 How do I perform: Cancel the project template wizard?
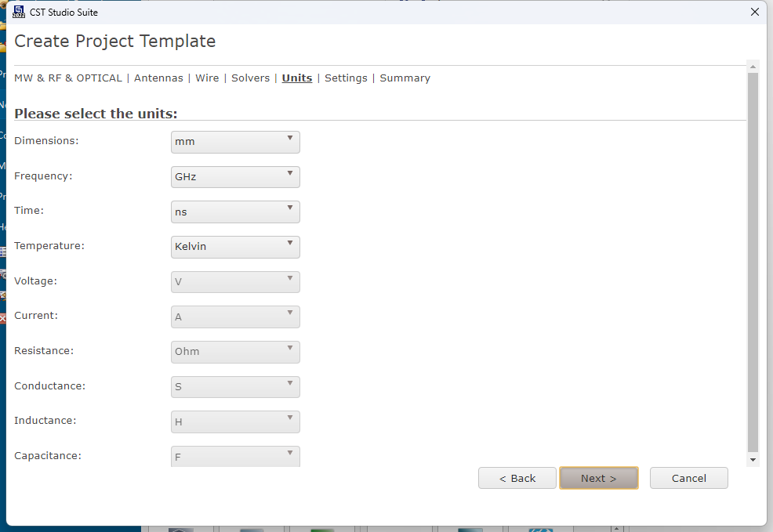point(688,478)
